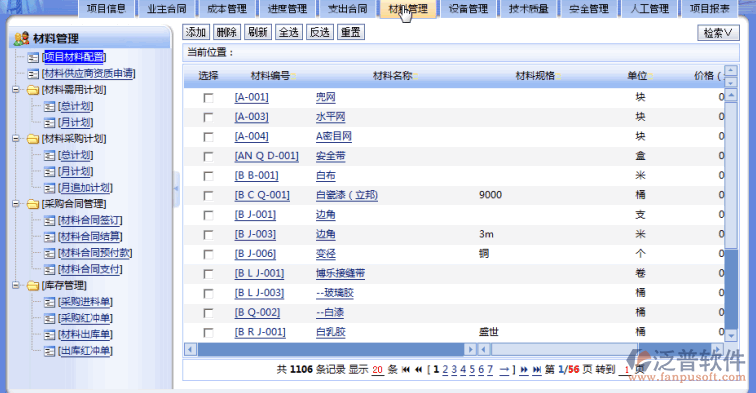Image resolution: width=756 pixels, height=393 pixels.
Task: Go to last page pagination icon
Action: click(x=537, y=370)
